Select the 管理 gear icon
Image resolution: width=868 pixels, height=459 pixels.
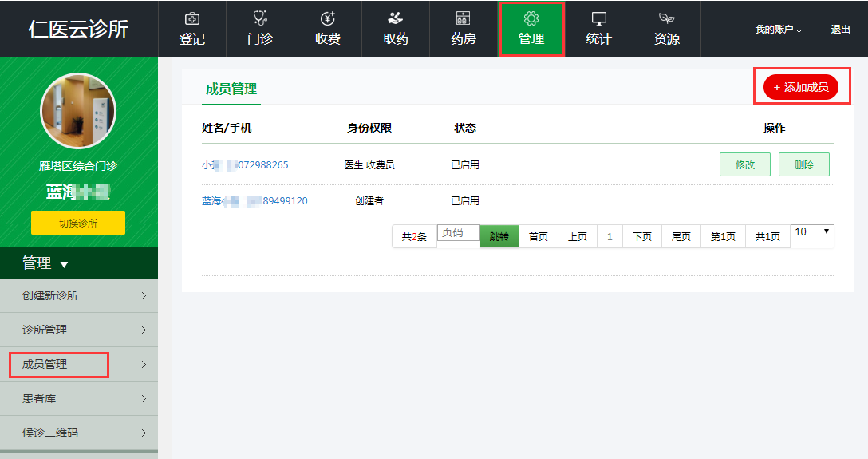click(x=531, y=18)
